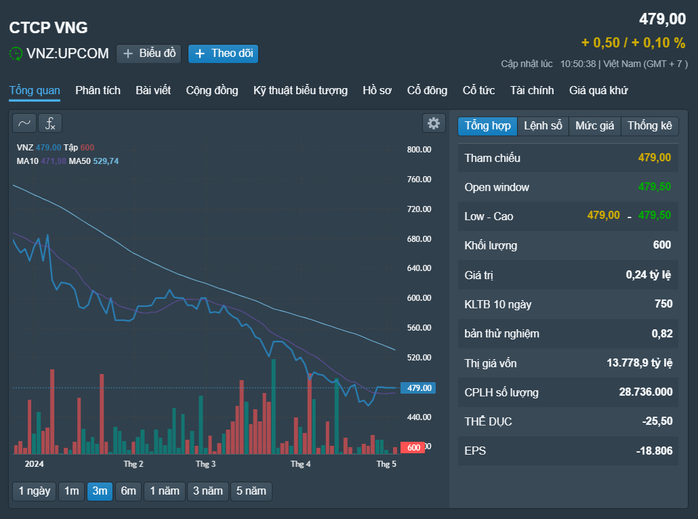Screen dimensions: 698x519
Task: Click the 479.00 price marker on chart axis
Action: click(x=418, y=388)
